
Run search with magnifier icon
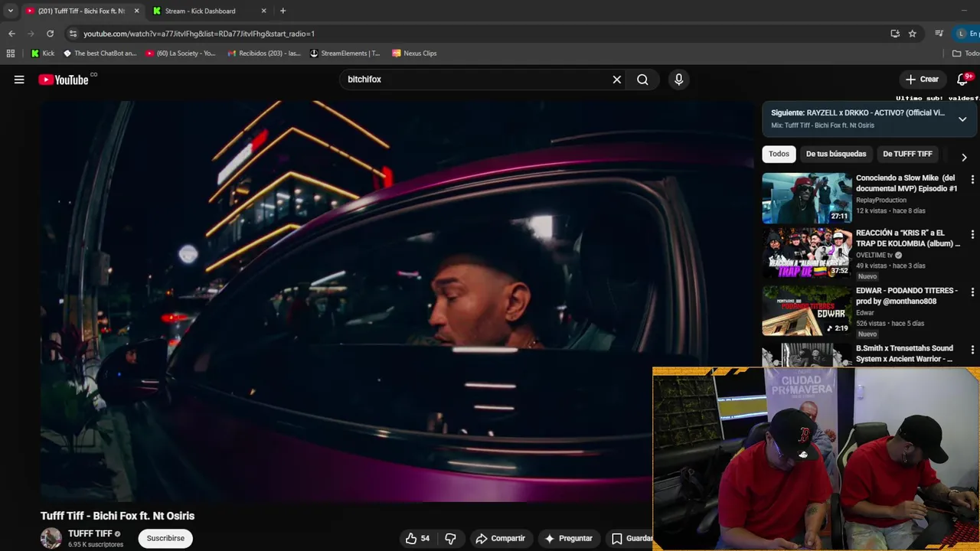[x=642, y=80]
